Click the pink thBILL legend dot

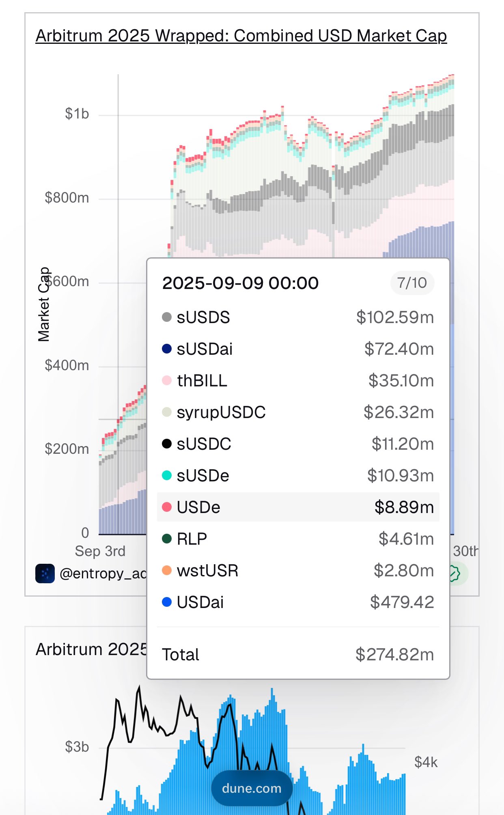click(x=167, y=380)
